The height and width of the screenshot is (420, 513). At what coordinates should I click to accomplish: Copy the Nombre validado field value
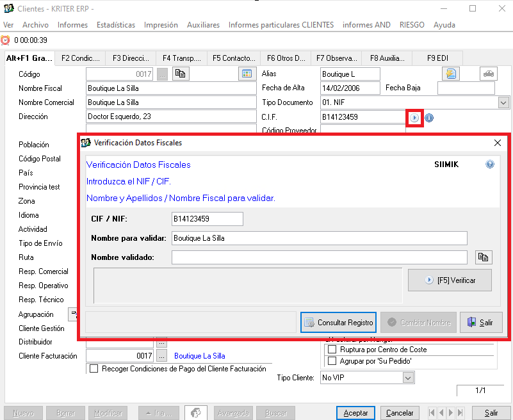[484, 257]
